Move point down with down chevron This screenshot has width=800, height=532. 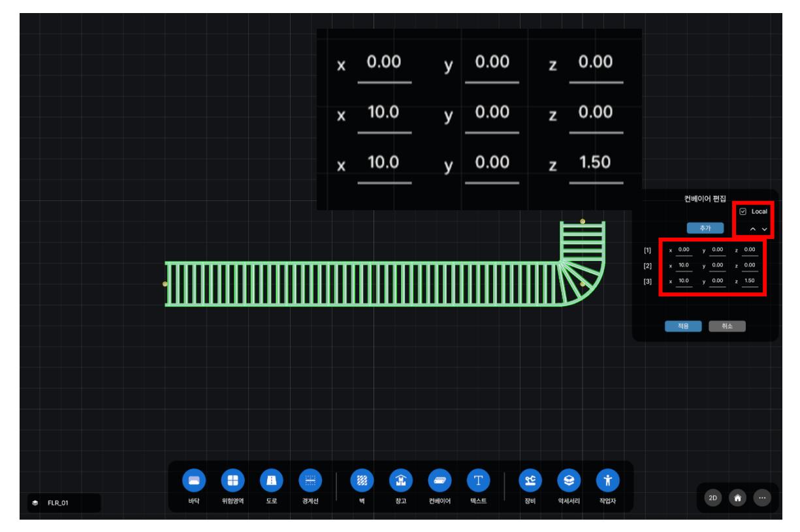pyautogui.click(x=764, y=229)
